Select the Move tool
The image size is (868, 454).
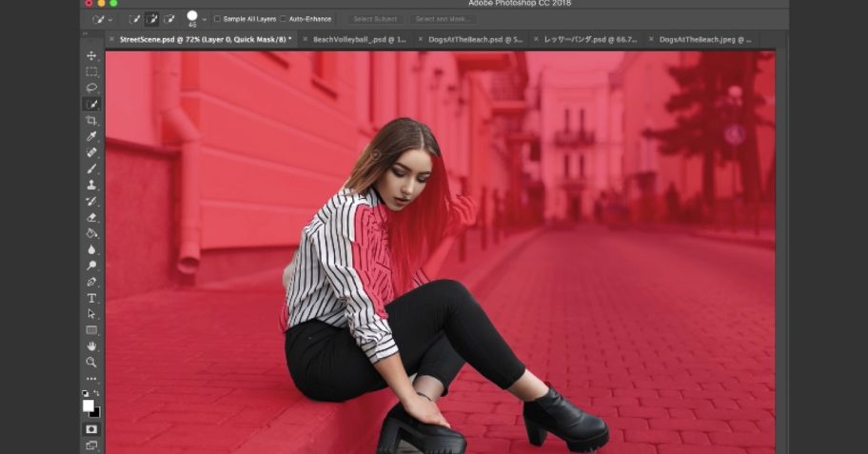pyautogui.click(x=91, y=56)
